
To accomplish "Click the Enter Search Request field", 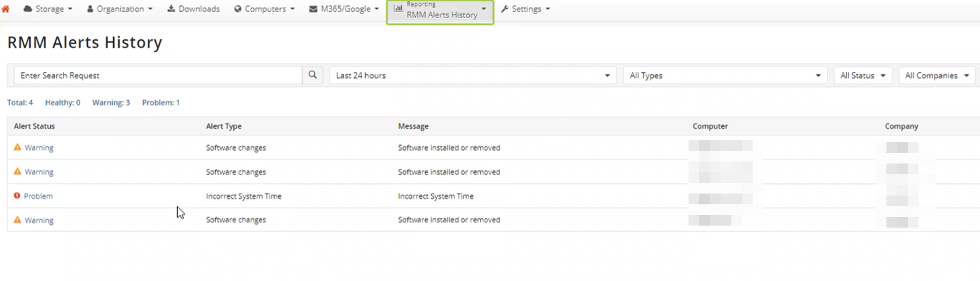I will click(x=158, y=75).
